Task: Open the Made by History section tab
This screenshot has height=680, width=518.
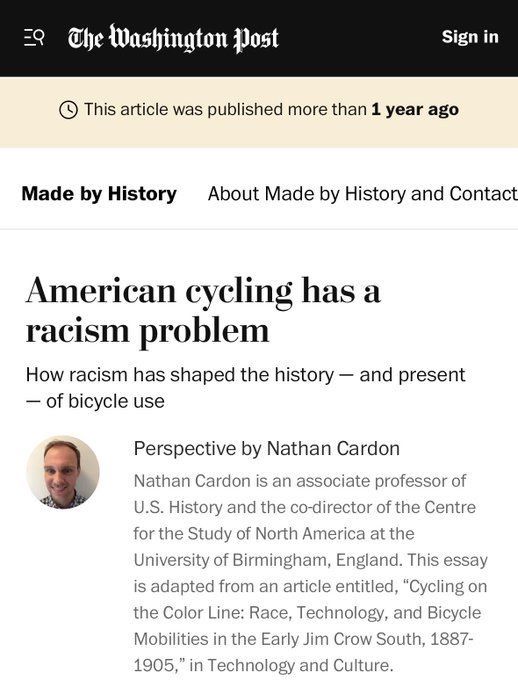Action: 99,193
